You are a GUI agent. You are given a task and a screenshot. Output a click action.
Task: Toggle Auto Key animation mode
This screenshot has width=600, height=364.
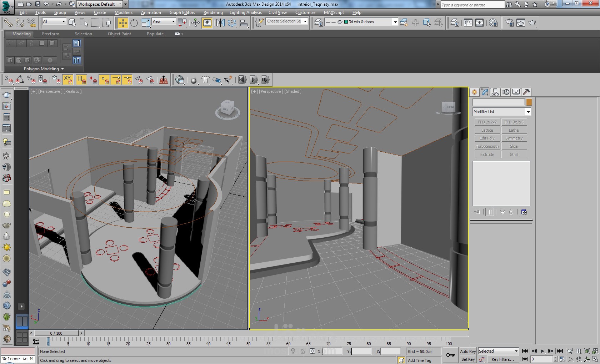coord(468,352)
